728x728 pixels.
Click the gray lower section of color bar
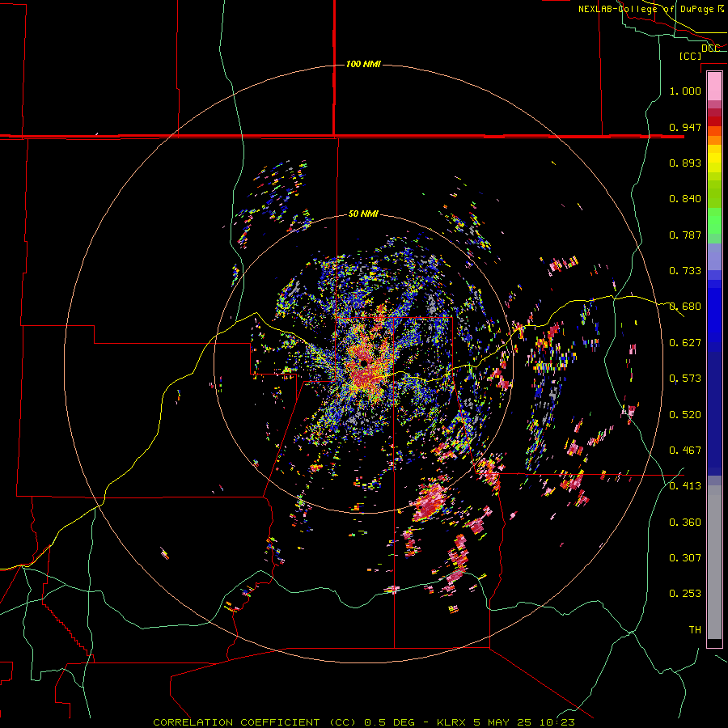[714, 562]
